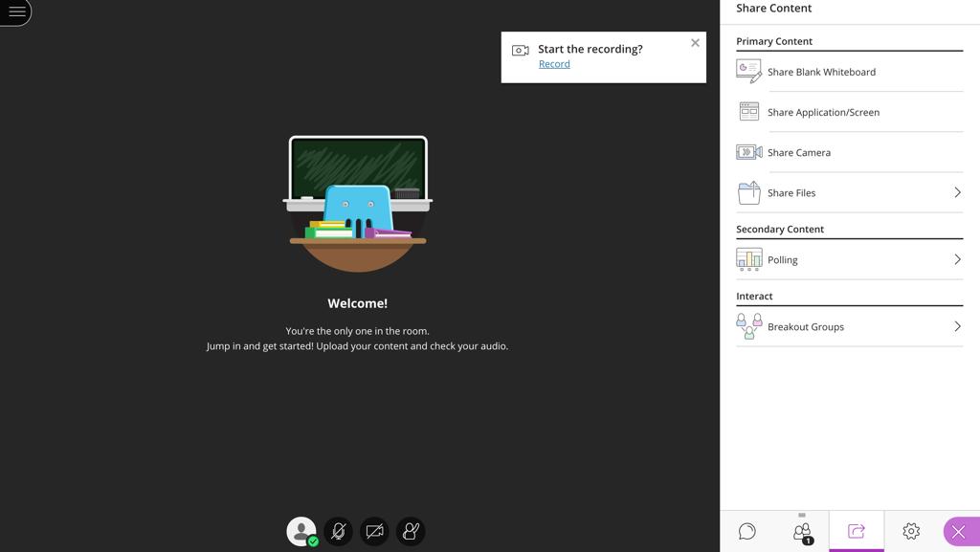Open the session menu hamburger icon
This screenshot has height=552, width=980.
(x=16, y=12)
